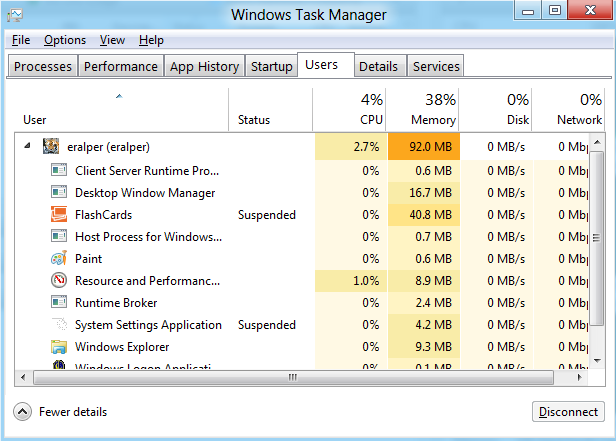Click the 92.0 MB memory cell

424,146
